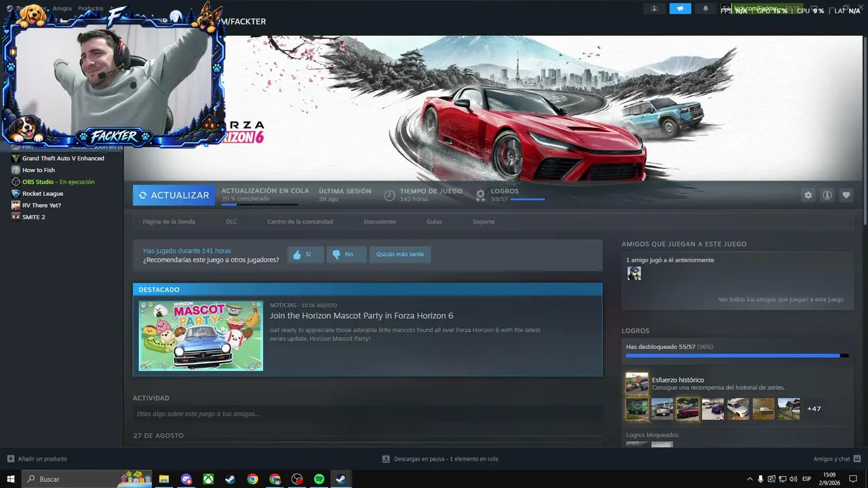Screen dimensions: 868x488
Task: Click the microphone icon in system tray
Action: point(760,479)
